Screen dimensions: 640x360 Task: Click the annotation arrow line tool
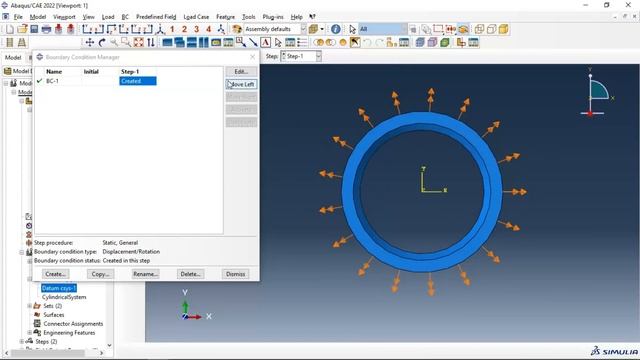click(253, 42)
